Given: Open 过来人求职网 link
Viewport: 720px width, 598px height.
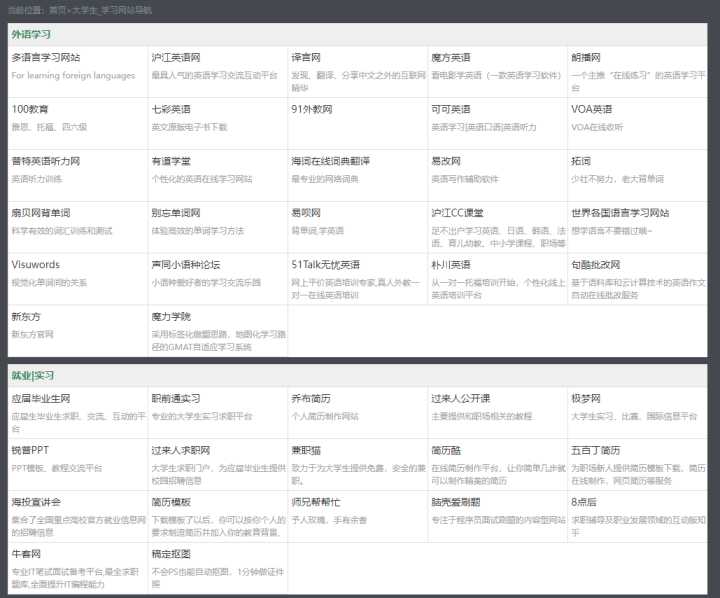Looking at the screenshot, I should click(181, 450).
